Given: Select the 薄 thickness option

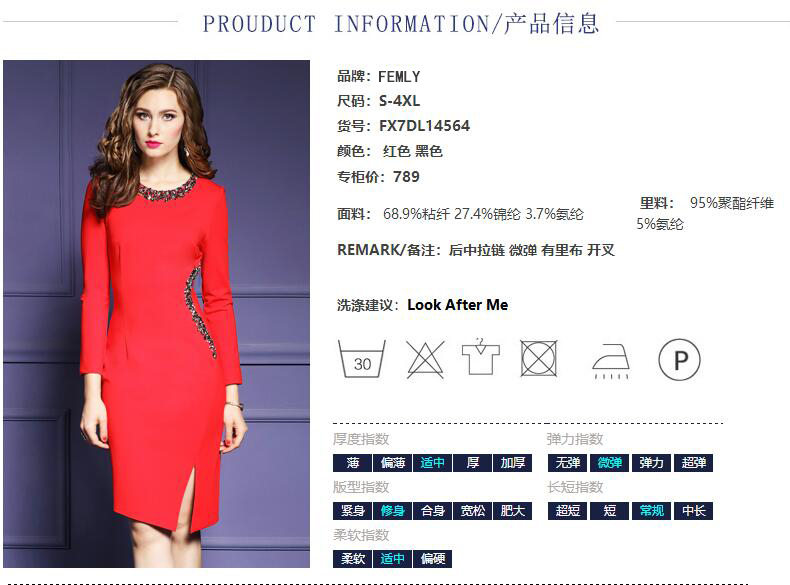Looking at the screenshot, I should [x=352, y=463].
